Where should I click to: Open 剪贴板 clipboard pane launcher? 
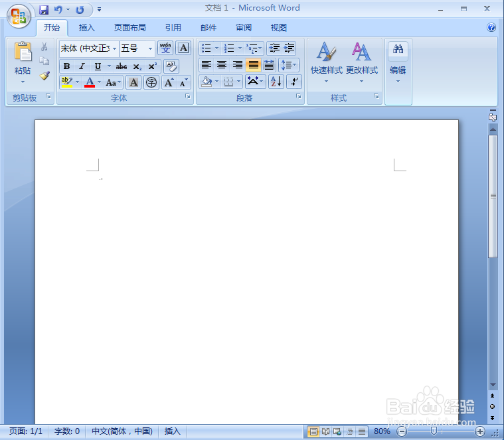(48, 96)
